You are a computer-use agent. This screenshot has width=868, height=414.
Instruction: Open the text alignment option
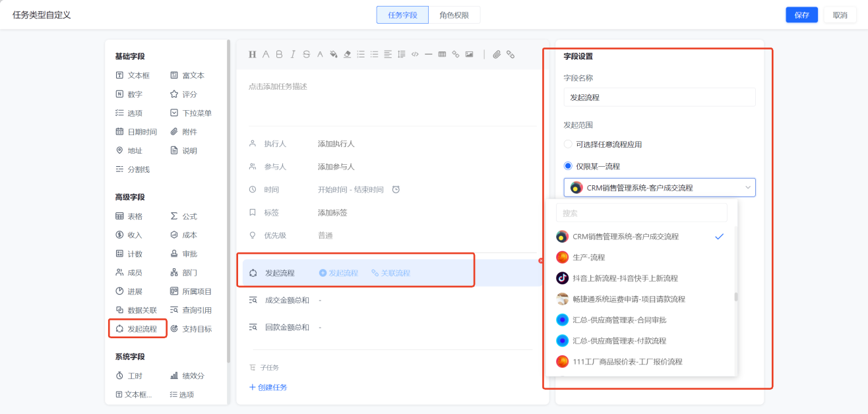388,55
